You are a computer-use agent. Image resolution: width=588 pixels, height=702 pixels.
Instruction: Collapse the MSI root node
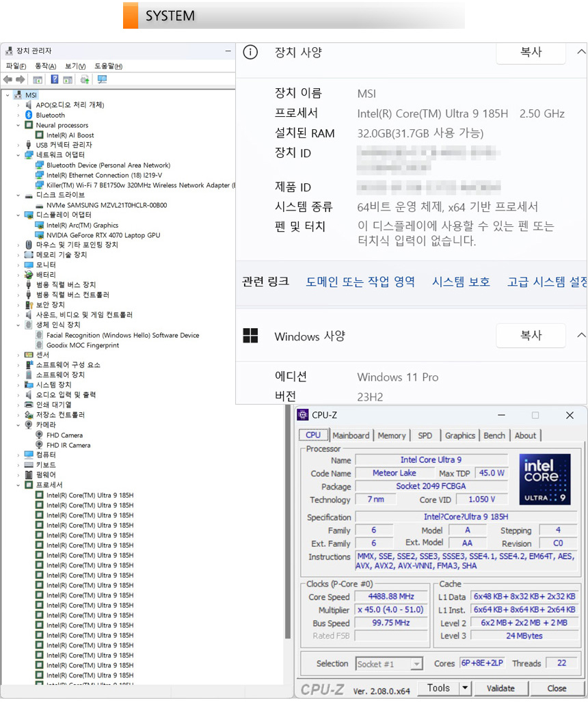[x=8, y=95]
